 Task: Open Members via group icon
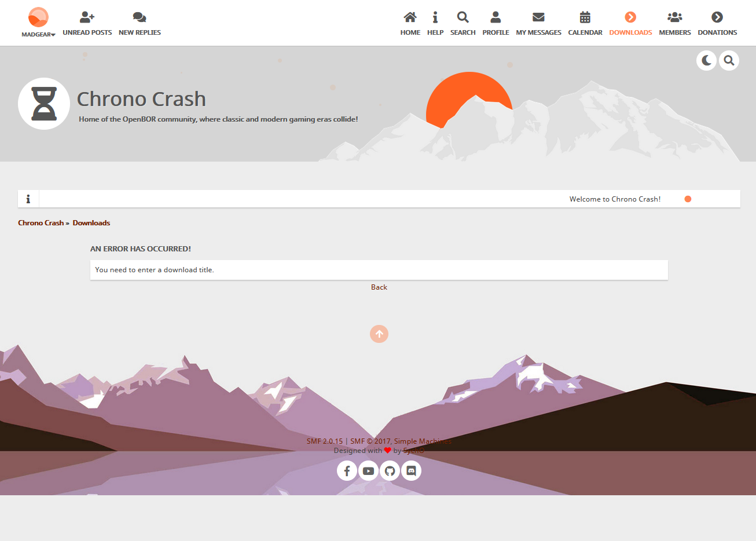tap(675, 17)
